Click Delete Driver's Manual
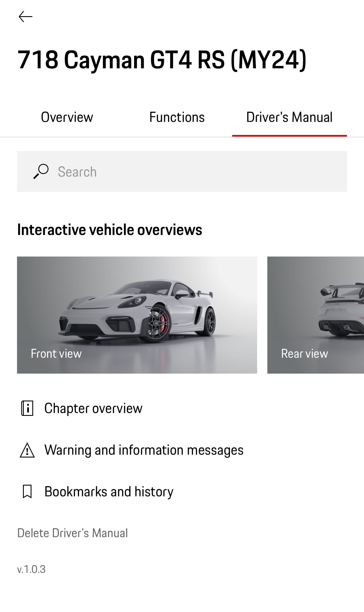 (x=72, y=533)
